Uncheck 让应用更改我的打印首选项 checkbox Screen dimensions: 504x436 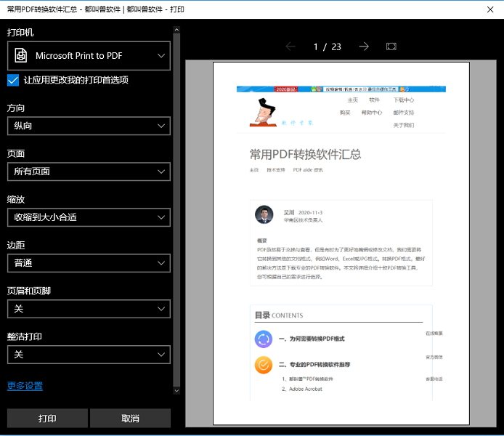(x=13, y=80)
